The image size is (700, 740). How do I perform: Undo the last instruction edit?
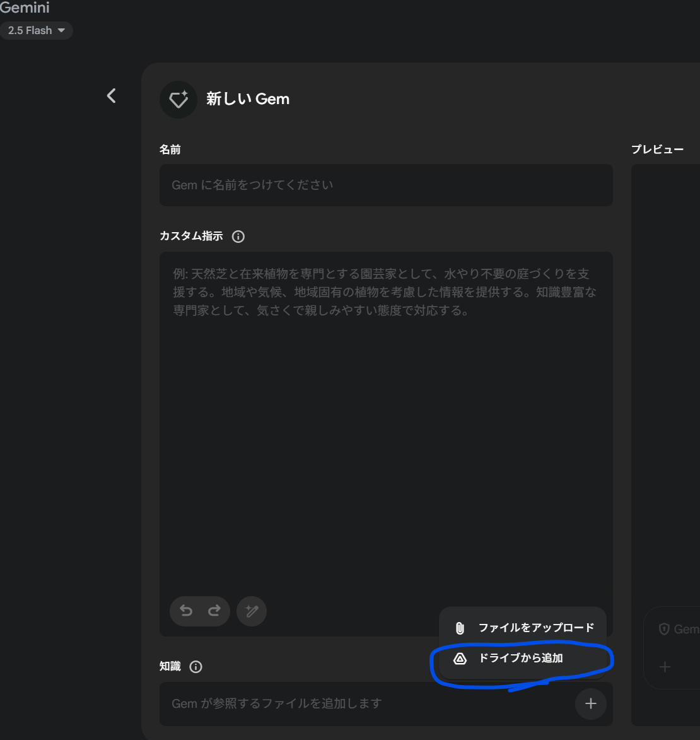(x=186, y=611)
